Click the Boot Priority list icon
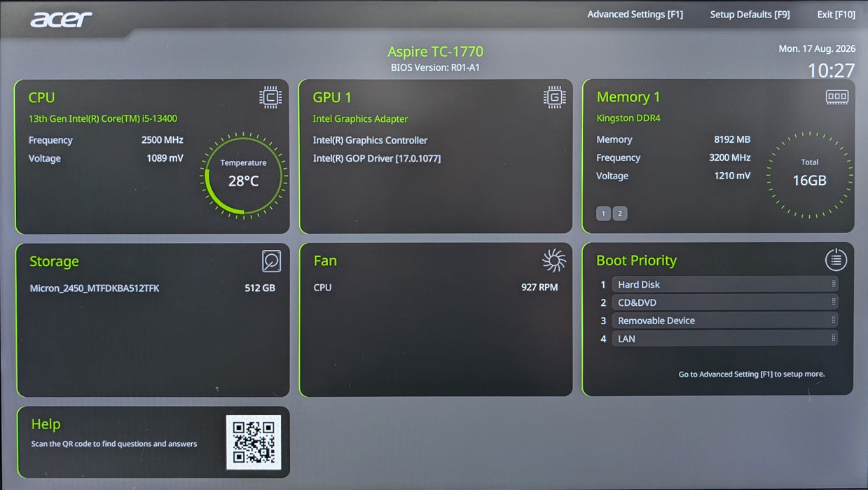The image size is (868, 490). 836,260
